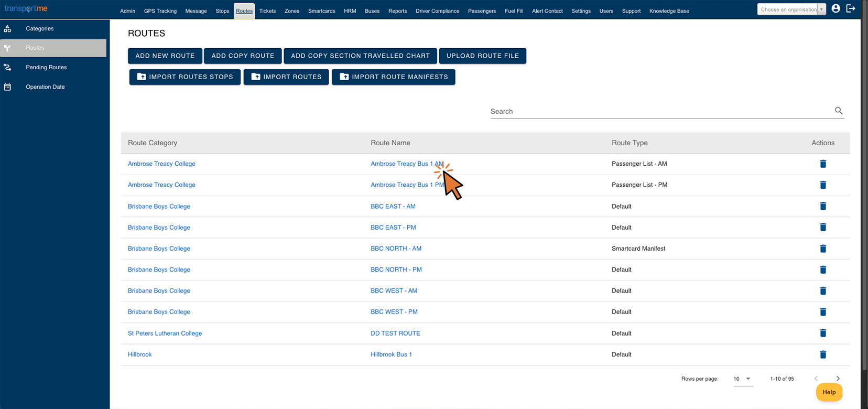Open the Tickets menu
Viewport: 868px width, 409px height.
[x=267, y=11]
